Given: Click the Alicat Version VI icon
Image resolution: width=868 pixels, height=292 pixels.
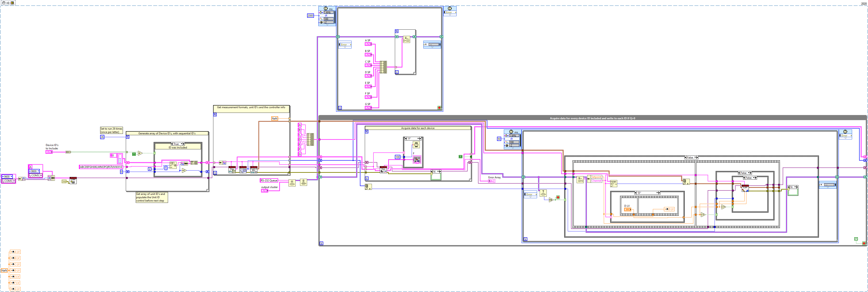Looking at the screenshot, I should point(243,170).
